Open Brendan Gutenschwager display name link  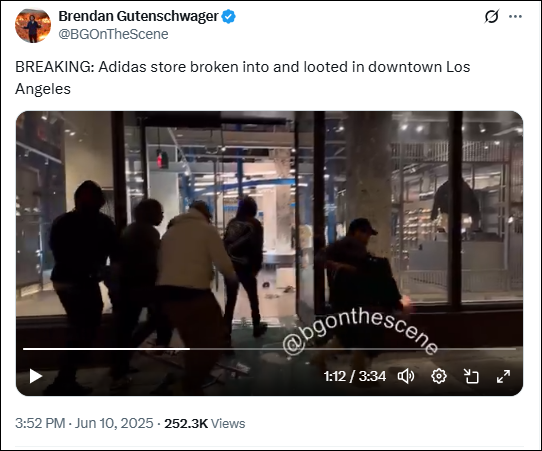pyautogui.click(x=138, y=16)
